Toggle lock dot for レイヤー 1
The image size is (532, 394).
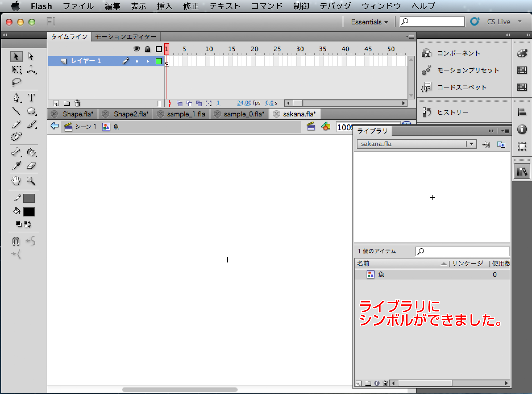[147, 61]
